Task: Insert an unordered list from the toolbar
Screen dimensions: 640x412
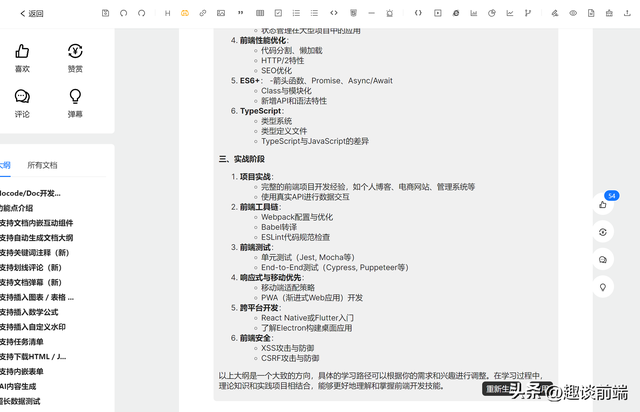Action: (x=314, y=13)
